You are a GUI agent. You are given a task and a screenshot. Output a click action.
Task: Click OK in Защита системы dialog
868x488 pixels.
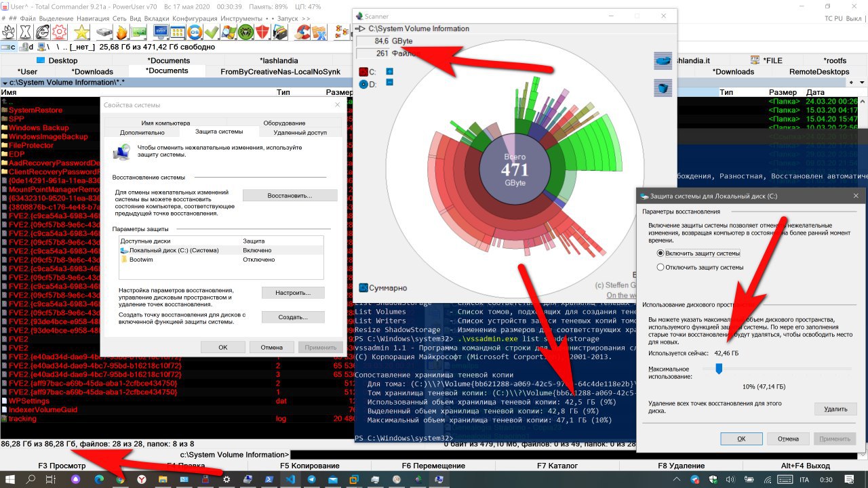coord(741,439)
